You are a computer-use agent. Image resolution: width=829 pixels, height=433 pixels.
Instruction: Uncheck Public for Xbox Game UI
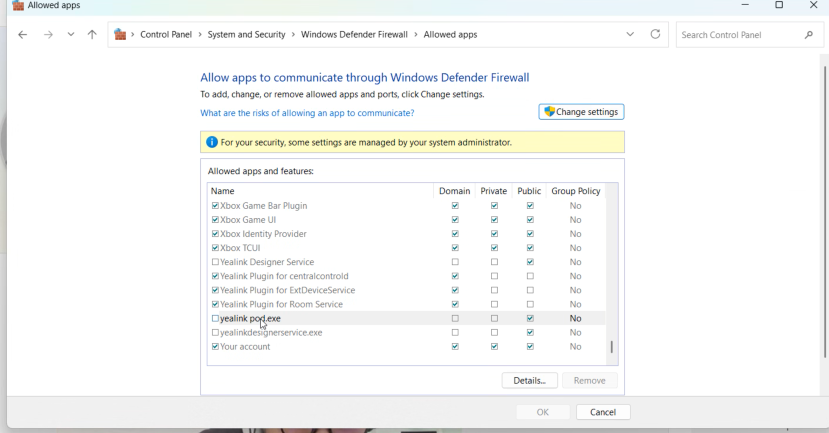(530, 220)
